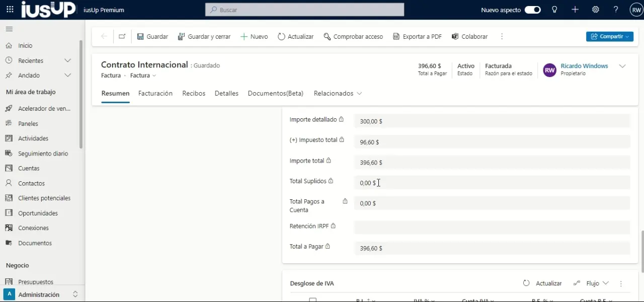The width and height of the screenshot is (644, 302).
Task: Open more commands overflow menu
Action: pos(502,36)
